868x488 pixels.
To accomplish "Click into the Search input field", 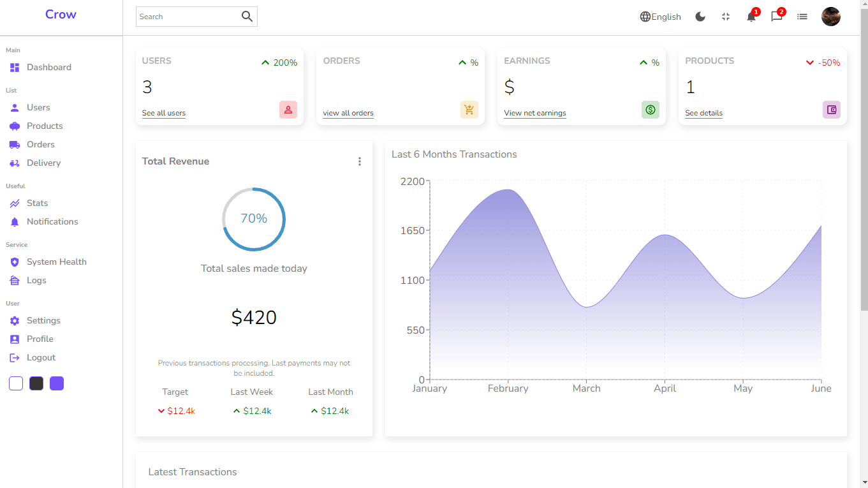I will [x=186, y=17].
